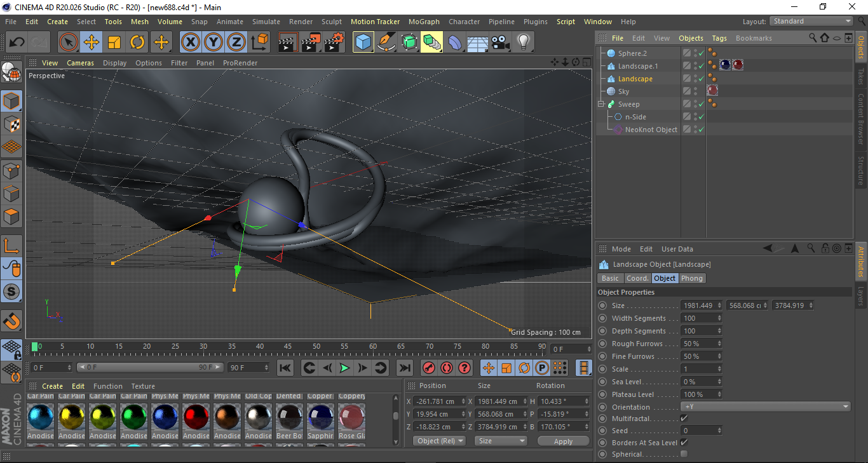Toggle enable check for n-Side object
Image resolution: width=868 pixels, height=463 pixels.
tap(701, 117)
